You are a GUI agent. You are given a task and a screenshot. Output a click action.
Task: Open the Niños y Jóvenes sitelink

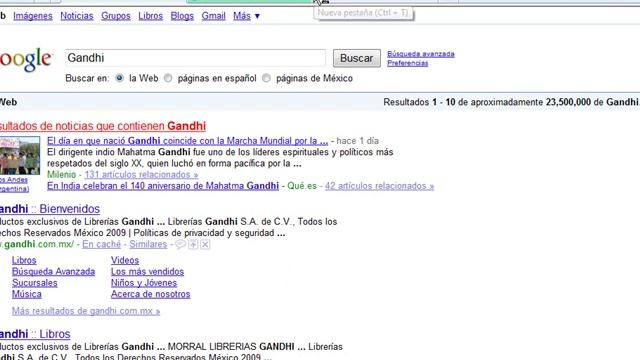tap(144, 283)
